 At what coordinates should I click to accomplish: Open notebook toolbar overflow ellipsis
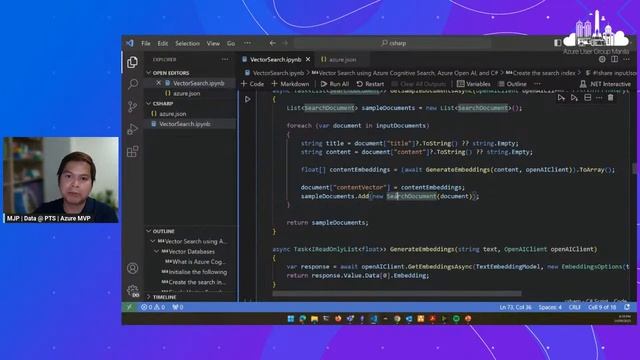[x=537, y=84]
